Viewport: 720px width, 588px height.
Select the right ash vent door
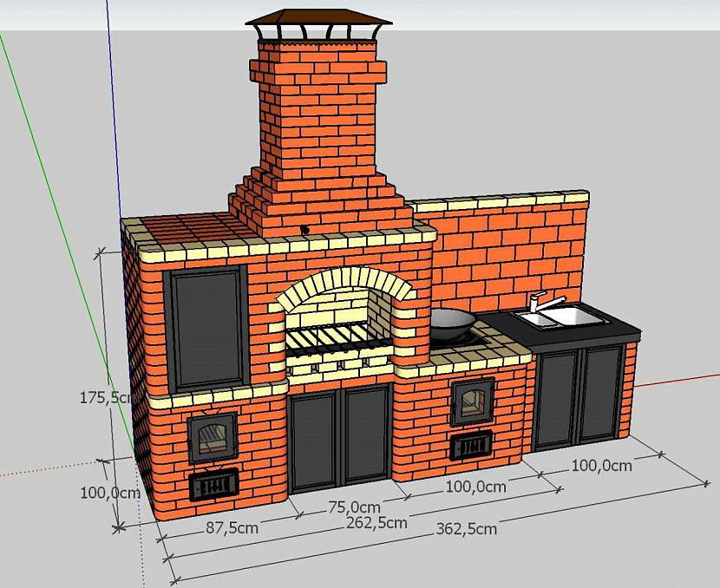471,445
